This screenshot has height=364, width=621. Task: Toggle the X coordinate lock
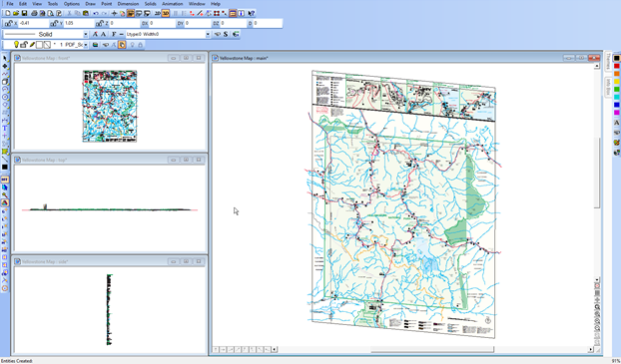[x=9, y=23]
